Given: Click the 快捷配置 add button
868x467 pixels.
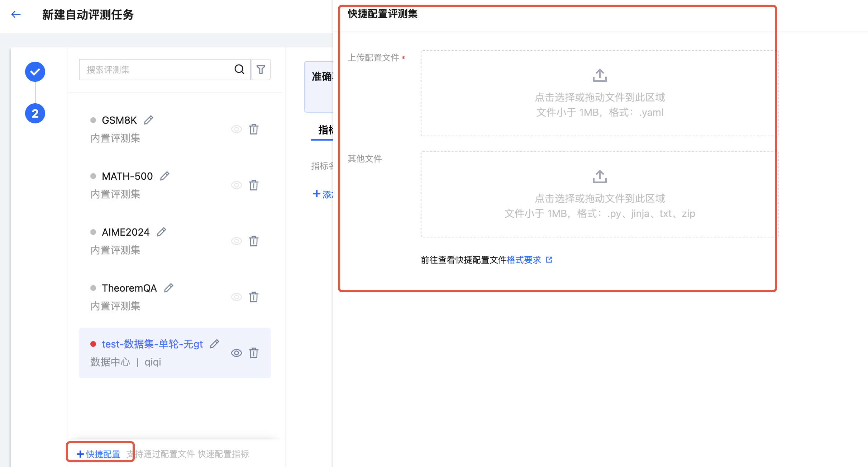Looking at the screenshot, I should tap(99, 454).
